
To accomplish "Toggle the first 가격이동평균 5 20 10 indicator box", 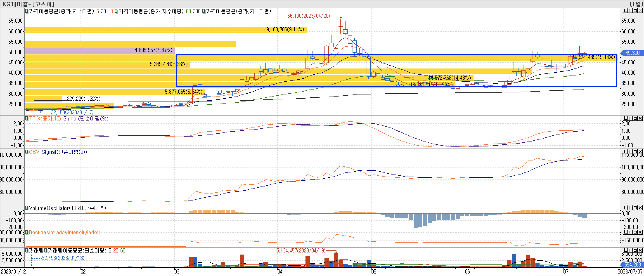I will pos(27,11).
